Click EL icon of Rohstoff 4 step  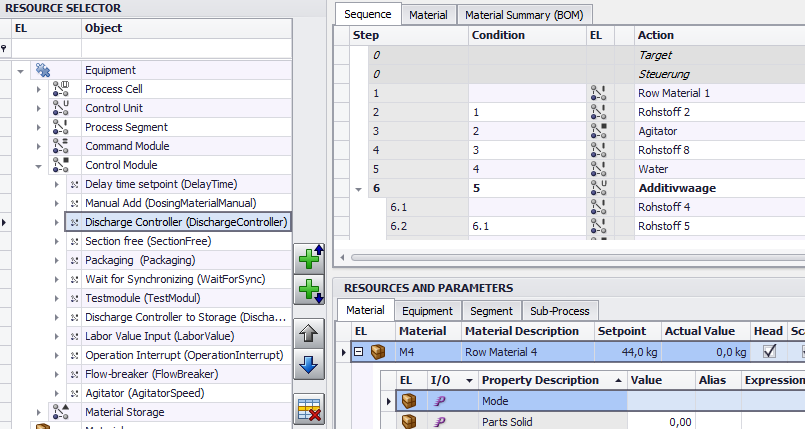click(598, 207)
